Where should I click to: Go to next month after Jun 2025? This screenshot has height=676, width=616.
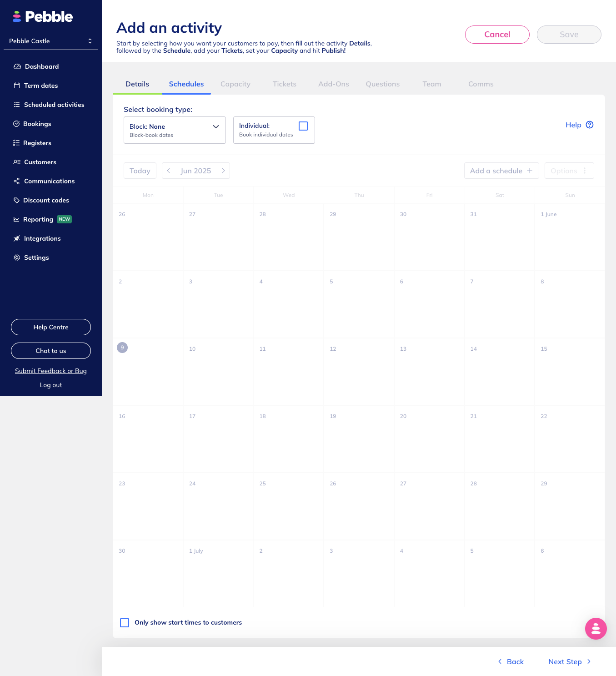(x=223, y=171)
